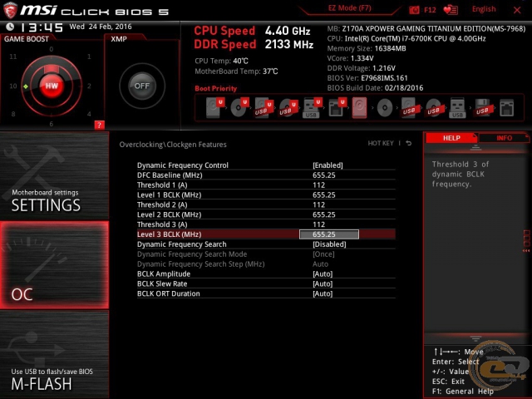Screen dimensions: 532x399
Task: Open the favorites heart icon
Action: 451,10
